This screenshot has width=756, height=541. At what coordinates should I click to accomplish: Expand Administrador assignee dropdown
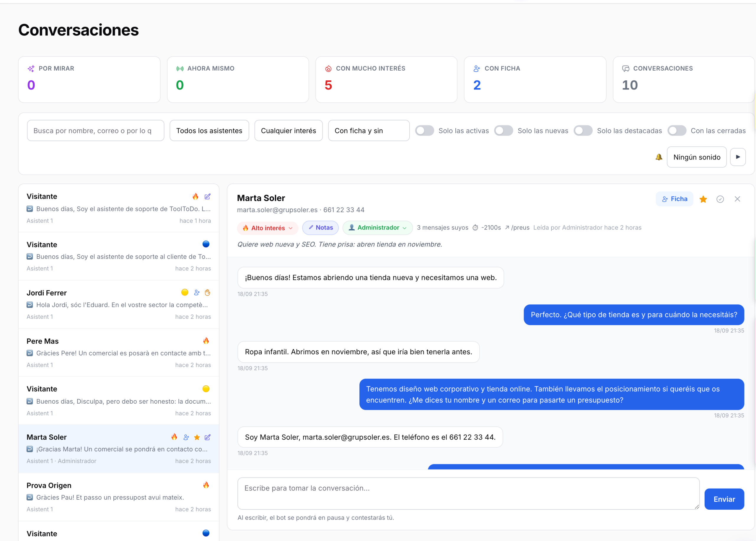click(377, 228)
